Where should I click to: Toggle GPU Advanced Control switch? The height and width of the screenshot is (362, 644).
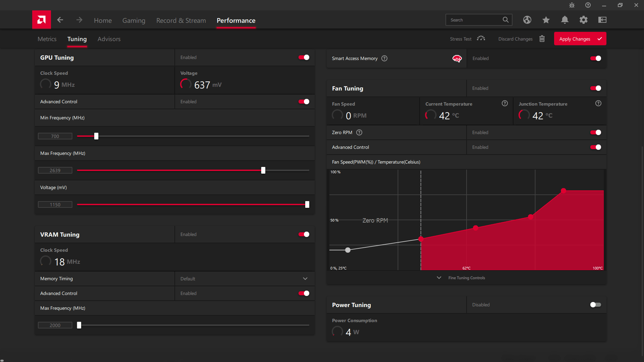pos(304,102)
